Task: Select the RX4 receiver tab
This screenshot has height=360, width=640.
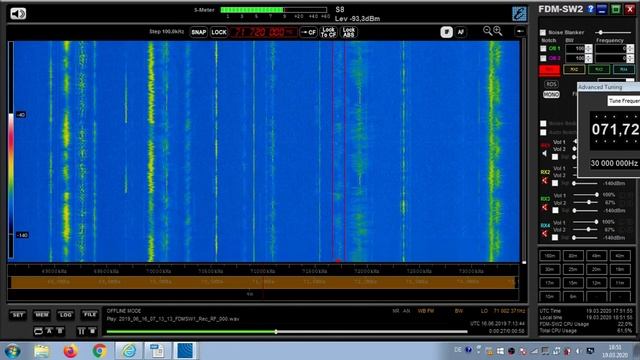Action: pos(624,69)
